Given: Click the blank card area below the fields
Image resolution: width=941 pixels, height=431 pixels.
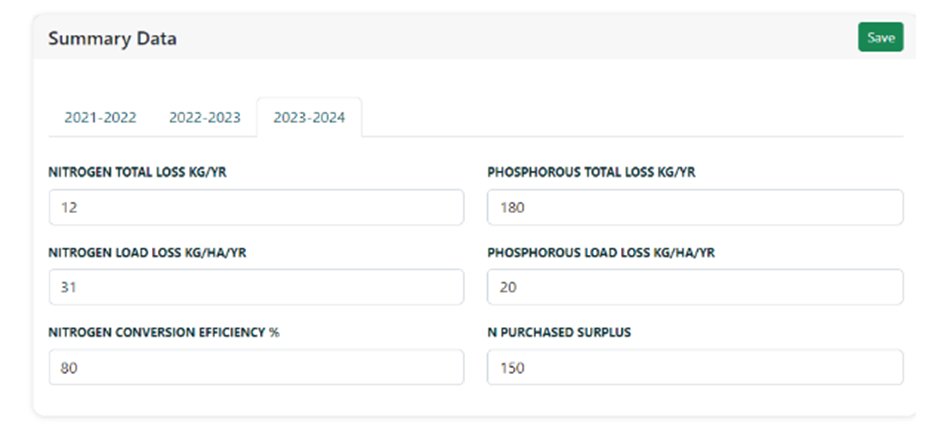Looking at the screenshot, I should coord(474,400).
